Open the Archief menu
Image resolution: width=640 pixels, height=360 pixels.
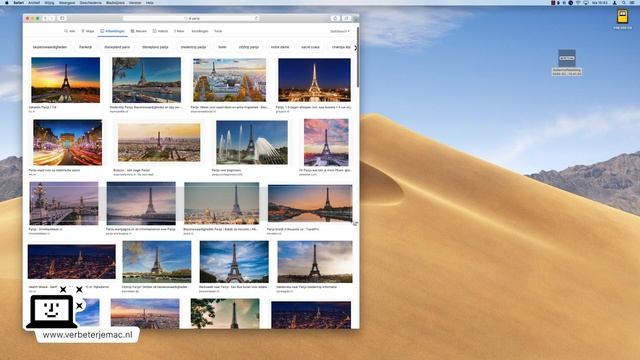[34, 3]
